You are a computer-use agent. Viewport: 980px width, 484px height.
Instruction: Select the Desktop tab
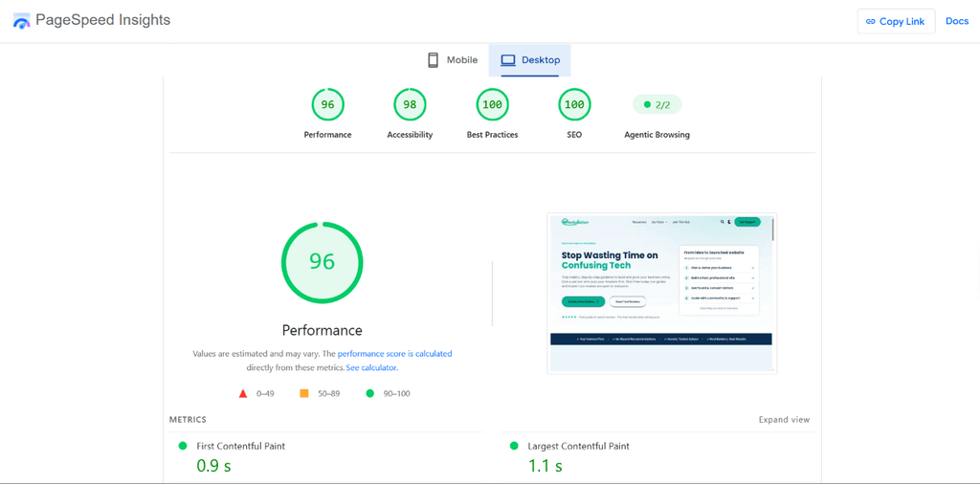pyautogui.click(x=530, y=60)
